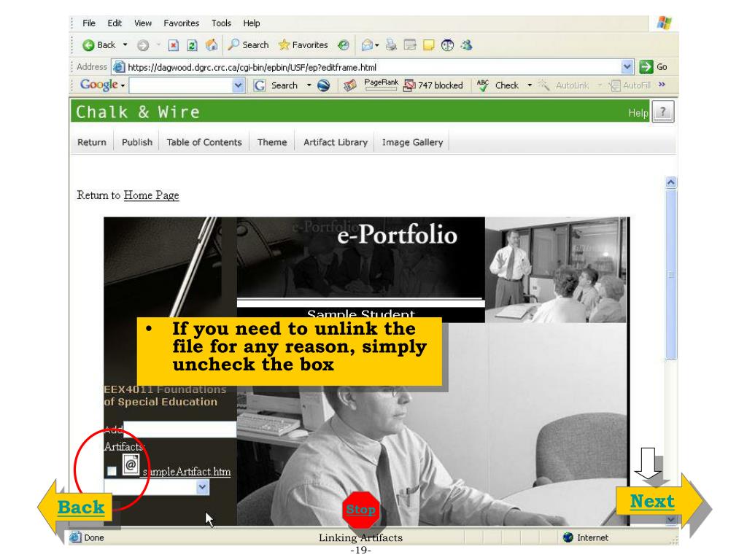The height and width of the screenshot is (560, 747).
Task: Click the page vertical scrollbar thumb
Action: coord(671,274)
